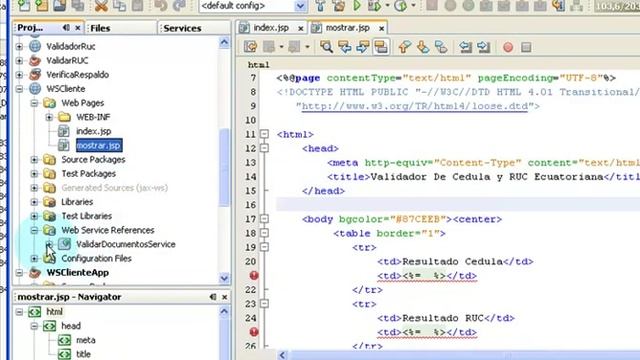
Task: Click the Undo arrow icon
Action: [161, 5]
